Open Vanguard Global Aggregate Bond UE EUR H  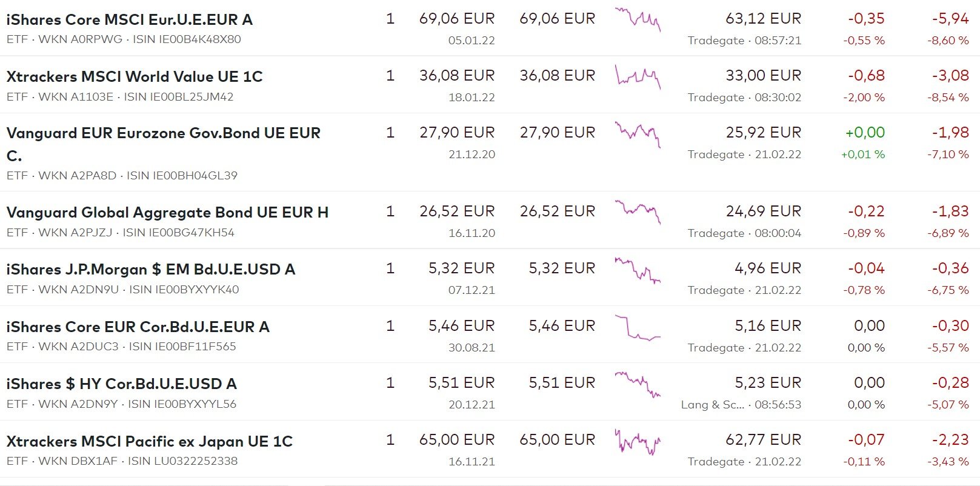pyautogui.click(x=167, y=213)
